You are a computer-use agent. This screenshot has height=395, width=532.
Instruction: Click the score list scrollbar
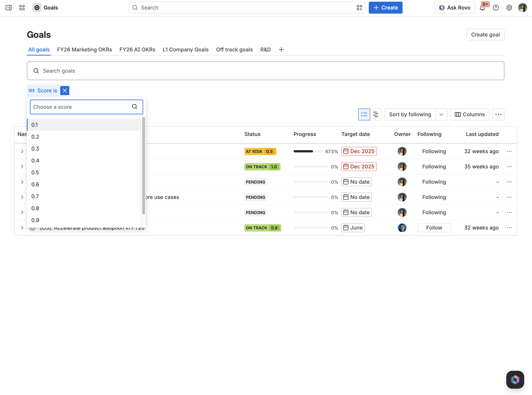coord(144,166)
